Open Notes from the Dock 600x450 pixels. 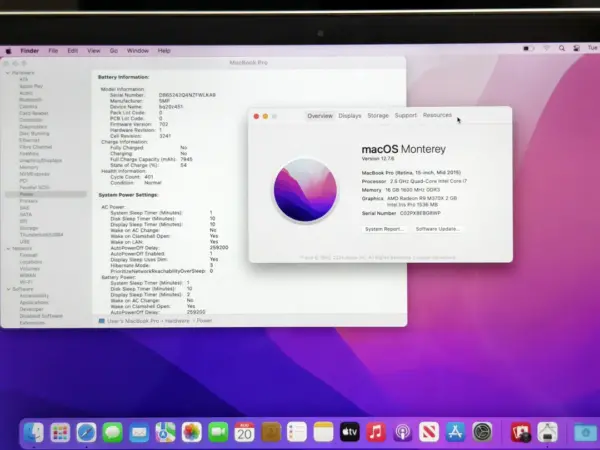pyautogui.click(x=323, y=432)
